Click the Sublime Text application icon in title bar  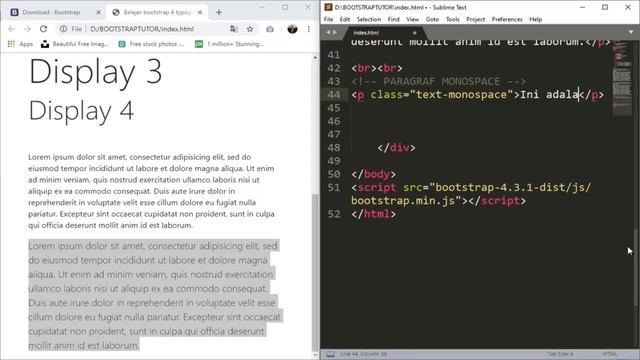coord(328,7)
